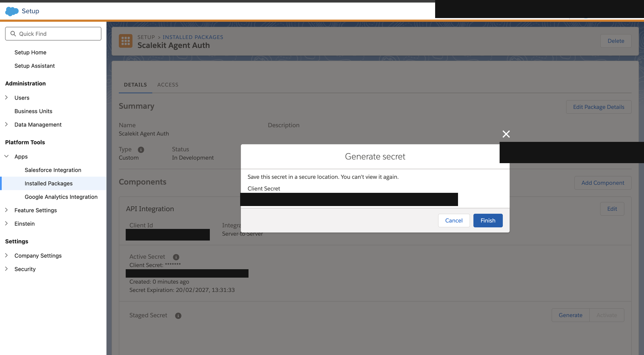Click the Setup title next to the logo

pyautogui.click(x=30, y=11)
